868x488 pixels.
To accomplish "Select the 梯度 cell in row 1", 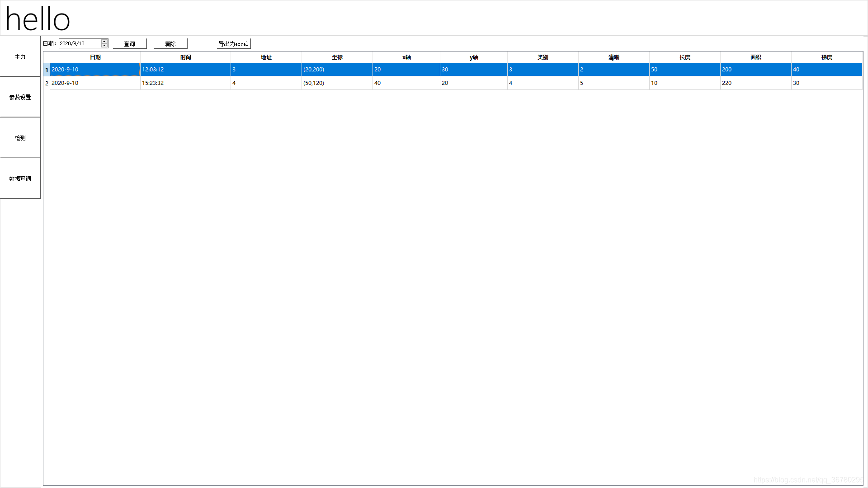I will coord(827,70).
